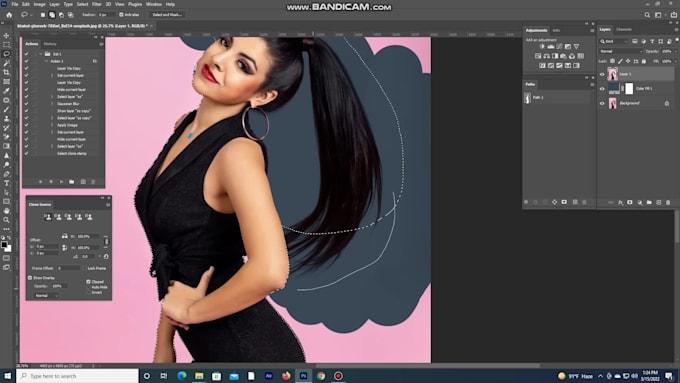Image resolution: width=680 pixels, height=383 pixels.
Task: Select the Zoom tool in toolbar
Action: (x=6, y=220)
